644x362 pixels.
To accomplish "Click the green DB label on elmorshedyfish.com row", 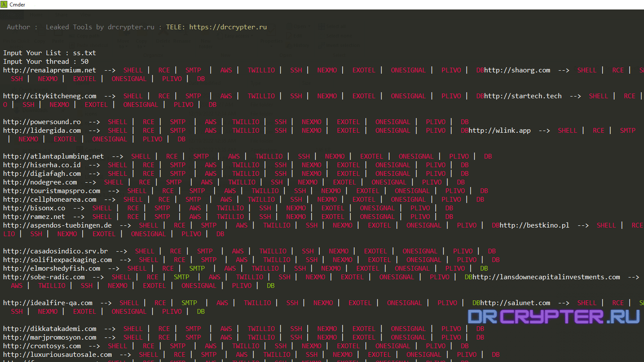I will (x=484, y=268).
